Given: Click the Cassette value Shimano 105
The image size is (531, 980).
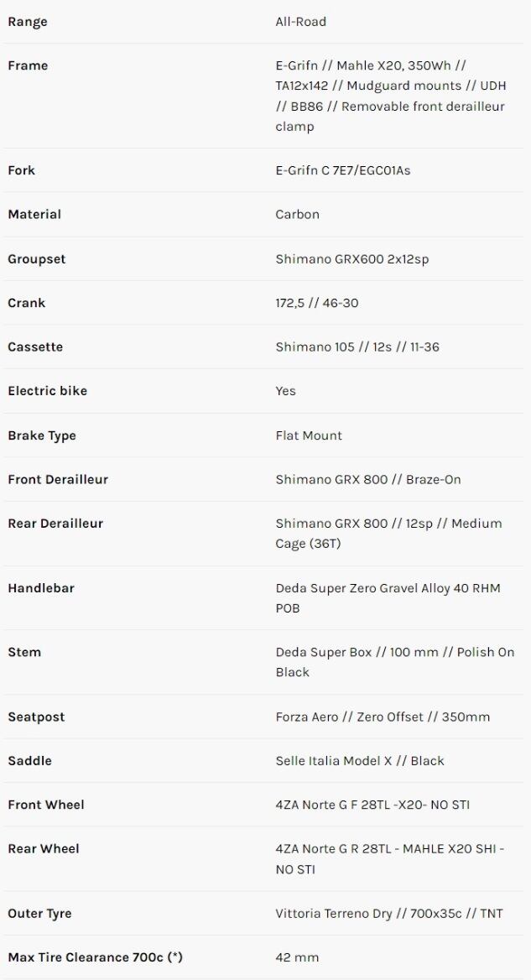Looking at the screenshot, I should [x=357, y=347].
